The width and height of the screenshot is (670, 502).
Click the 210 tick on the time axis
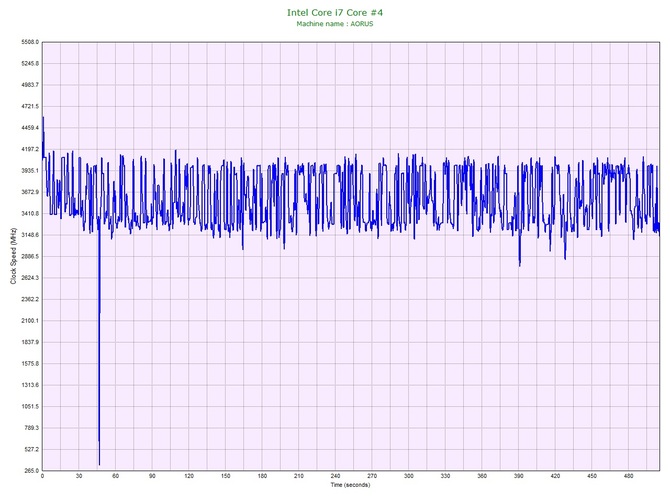(x=299, y=476)
